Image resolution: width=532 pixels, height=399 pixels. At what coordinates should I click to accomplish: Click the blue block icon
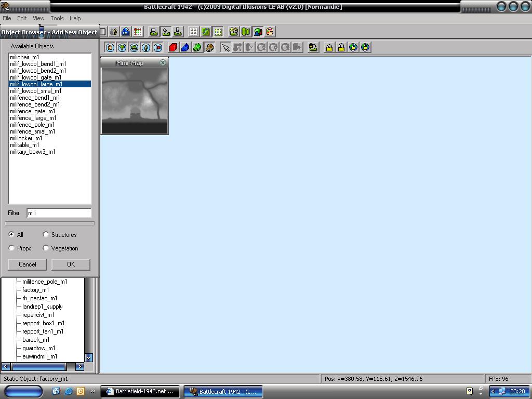click(x=185, y=47)
